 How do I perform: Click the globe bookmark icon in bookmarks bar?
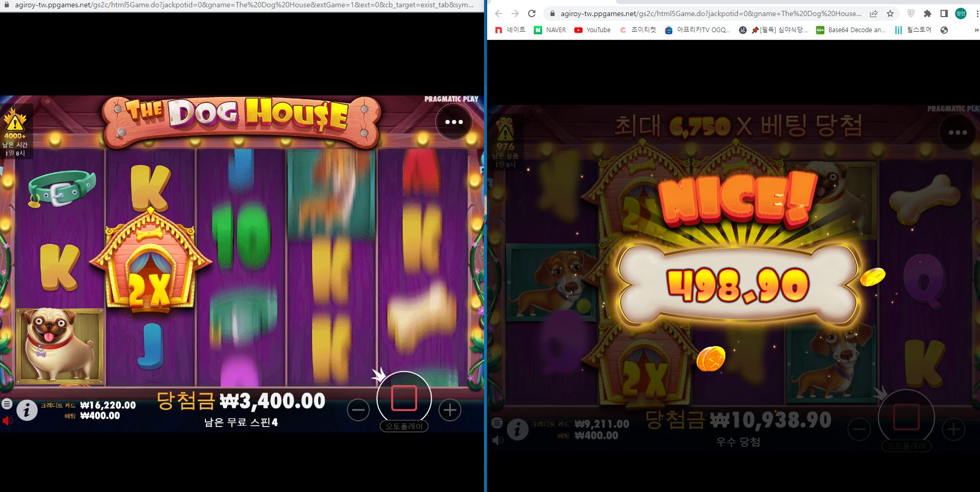[944, 30]
